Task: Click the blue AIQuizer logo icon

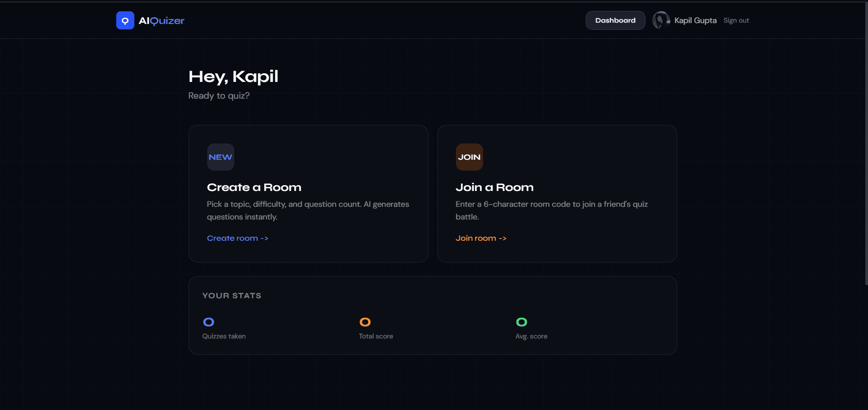Action: 125,20
